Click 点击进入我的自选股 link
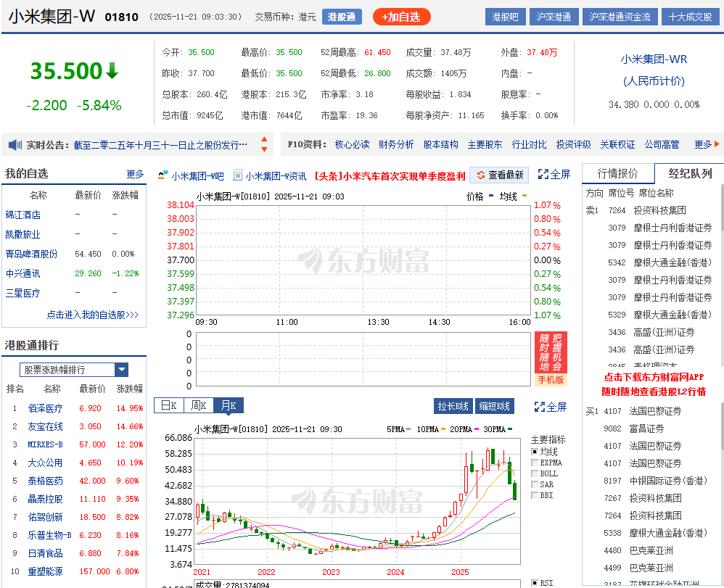Image resolution: width=724 pixels, height=588 pixels. tap(92, 315)
